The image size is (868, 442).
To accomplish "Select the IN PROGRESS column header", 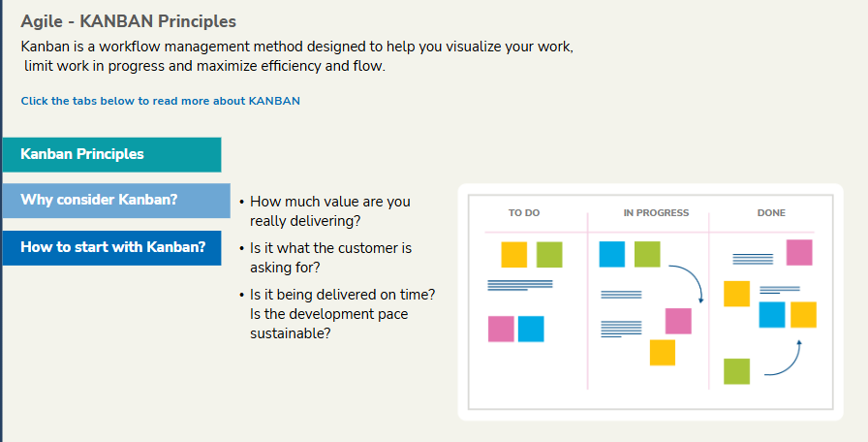I will [656, 212].
